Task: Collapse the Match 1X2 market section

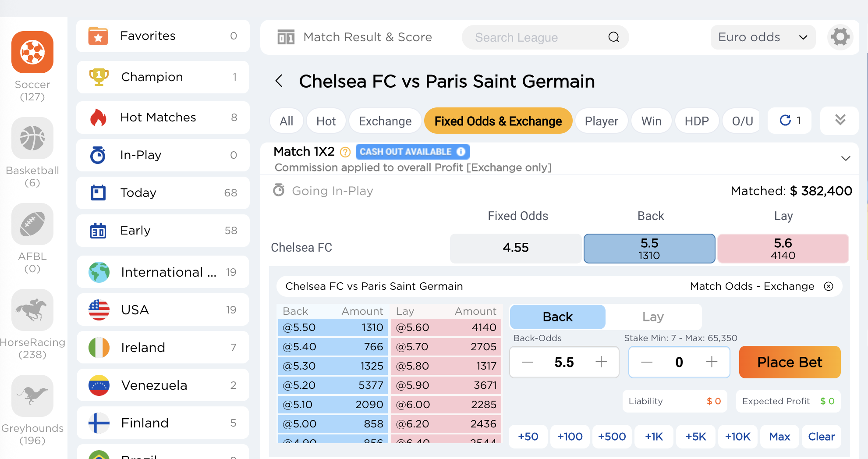Action: click(x=846, y=158)
